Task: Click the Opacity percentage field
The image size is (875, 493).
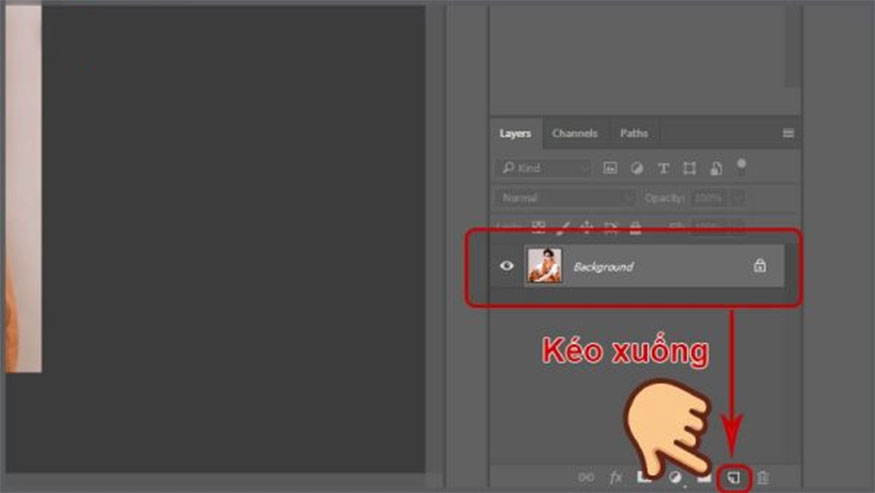Action: [x=709, y=198]
